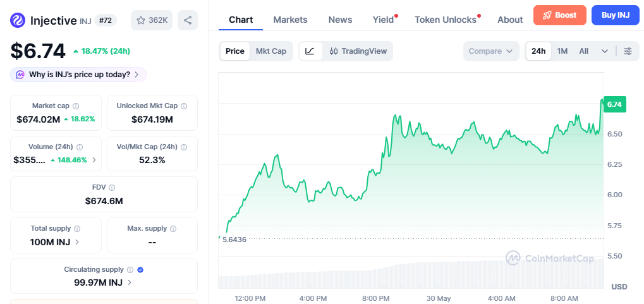Screen dimensions: 644x304
Task: Click Unlocked Mkt Cap info icon
Action: (184, 106)
